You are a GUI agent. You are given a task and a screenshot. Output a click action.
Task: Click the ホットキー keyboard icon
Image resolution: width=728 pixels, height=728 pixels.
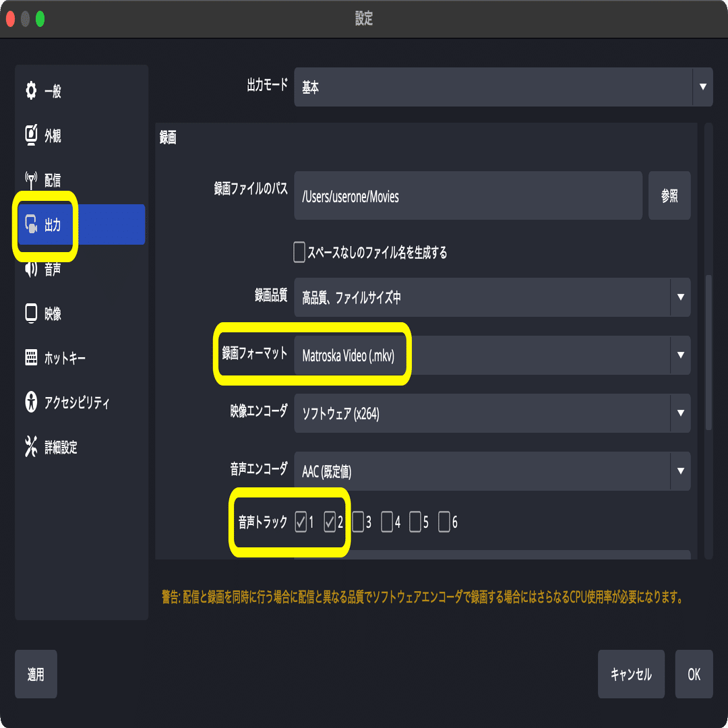coord(31,357)
